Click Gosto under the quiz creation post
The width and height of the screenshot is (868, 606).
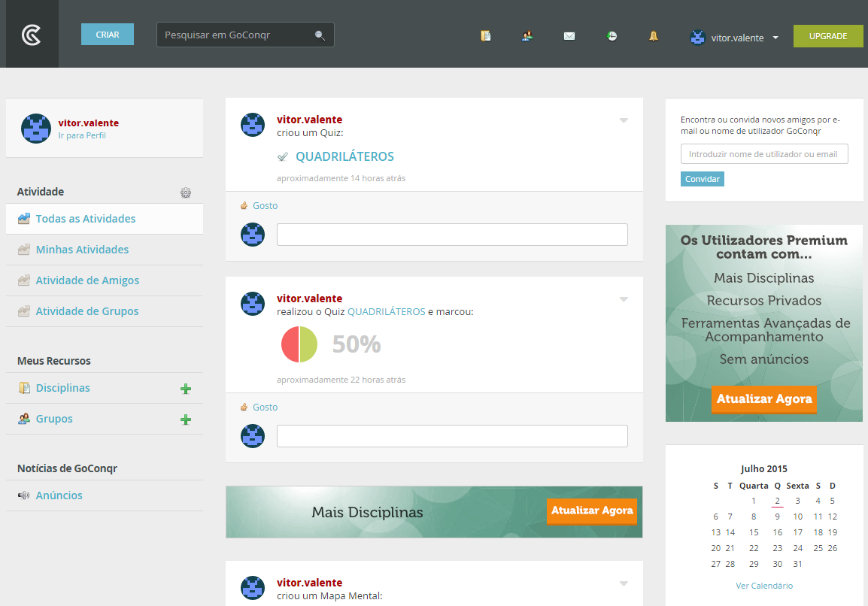[x=266, y=206]
